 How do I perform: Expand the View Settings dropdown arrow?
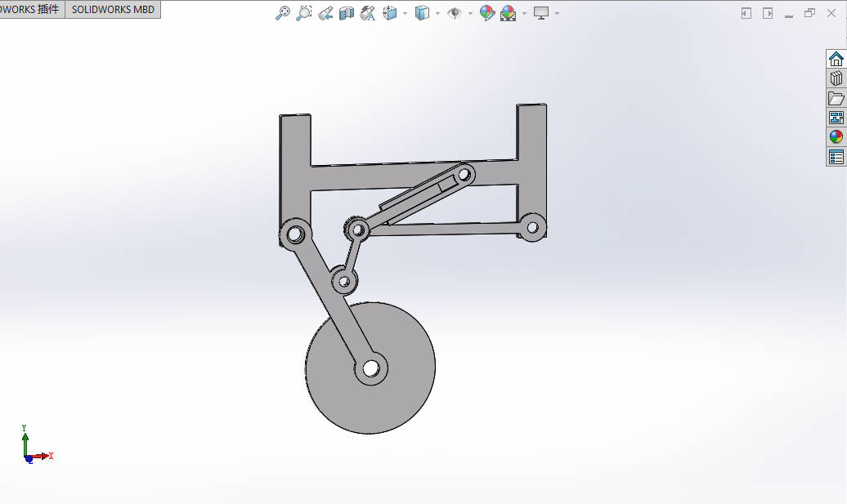(x=557, y=14)
